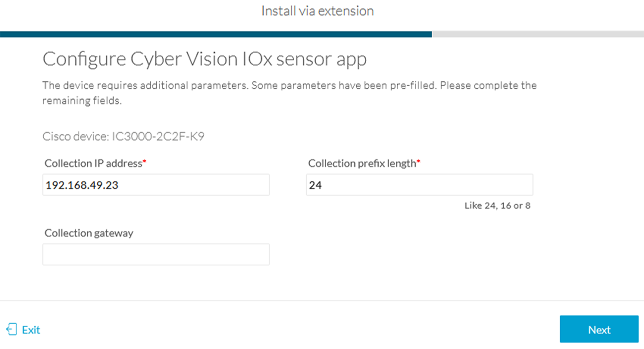Viewport: 644px width, 349px height.
Task: Click the Next button
Action: coord(599,329)
